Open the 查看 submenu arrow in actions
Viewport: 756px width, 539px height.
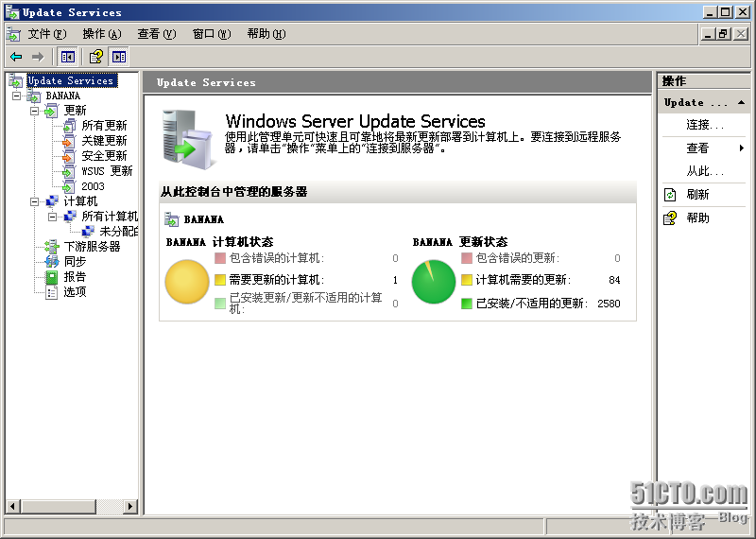pos(742,148)
